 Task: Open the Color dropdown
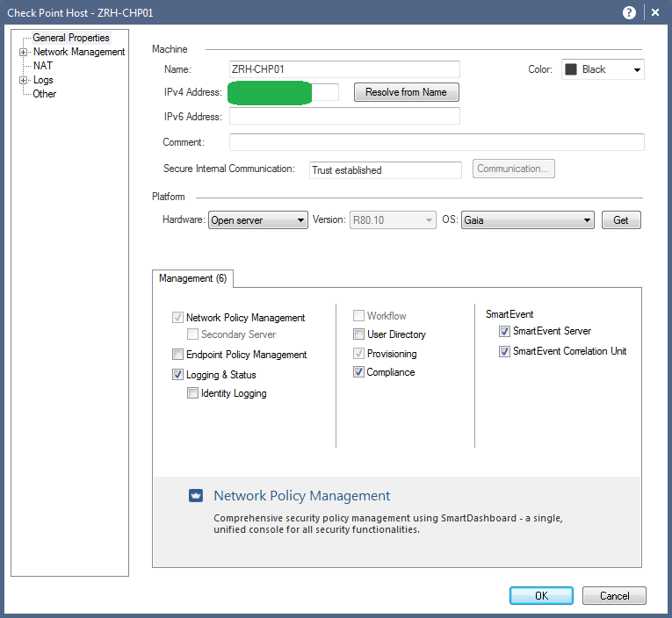point(603,69)
